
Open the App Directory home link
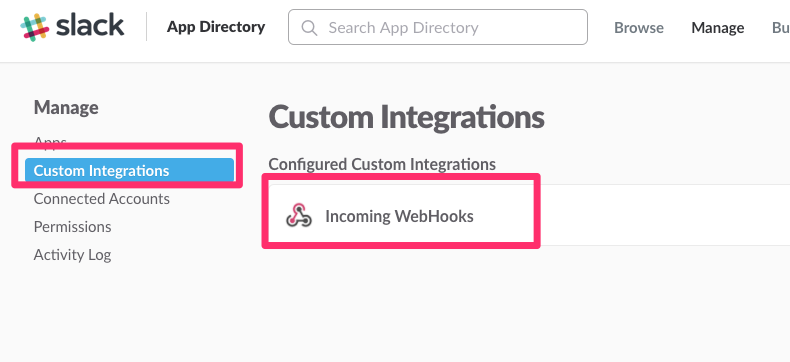[x=216, y=27]
